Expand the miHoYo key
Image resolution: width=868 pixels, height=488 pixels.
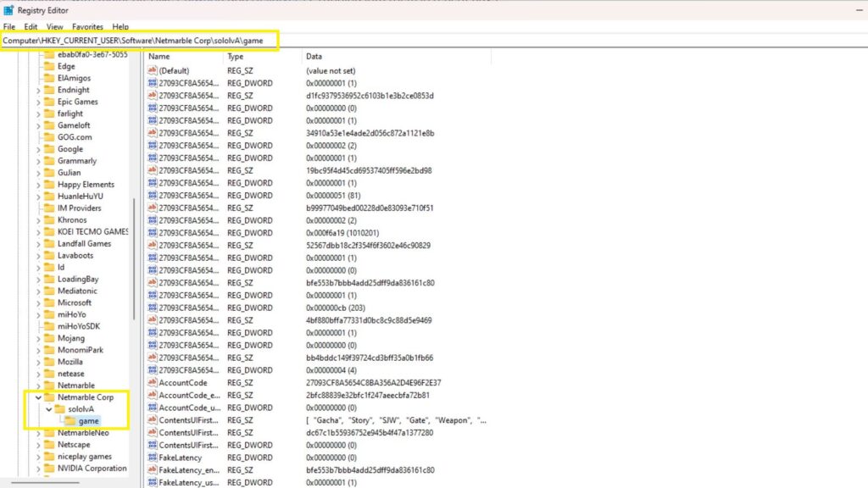point(38,314)
